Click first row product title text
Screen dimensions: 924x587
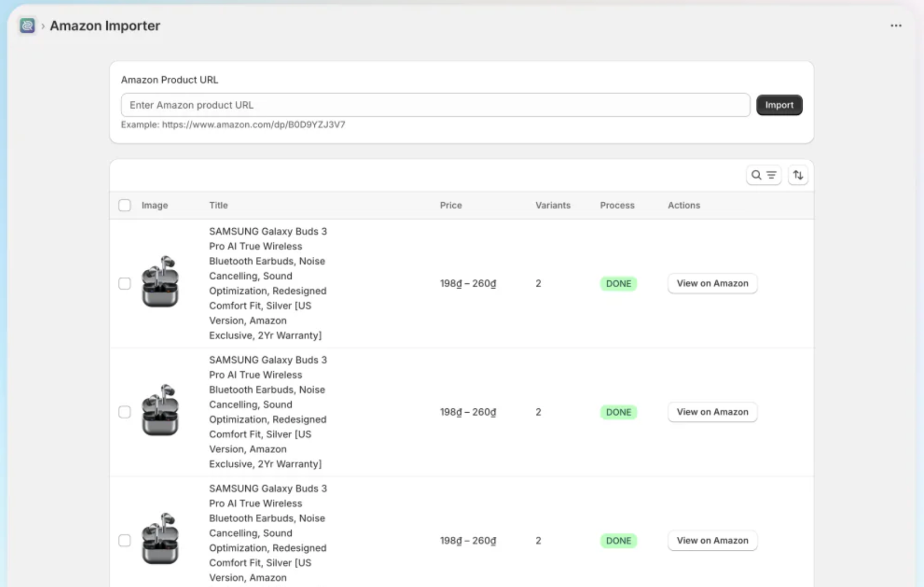(x=268, y=283)
